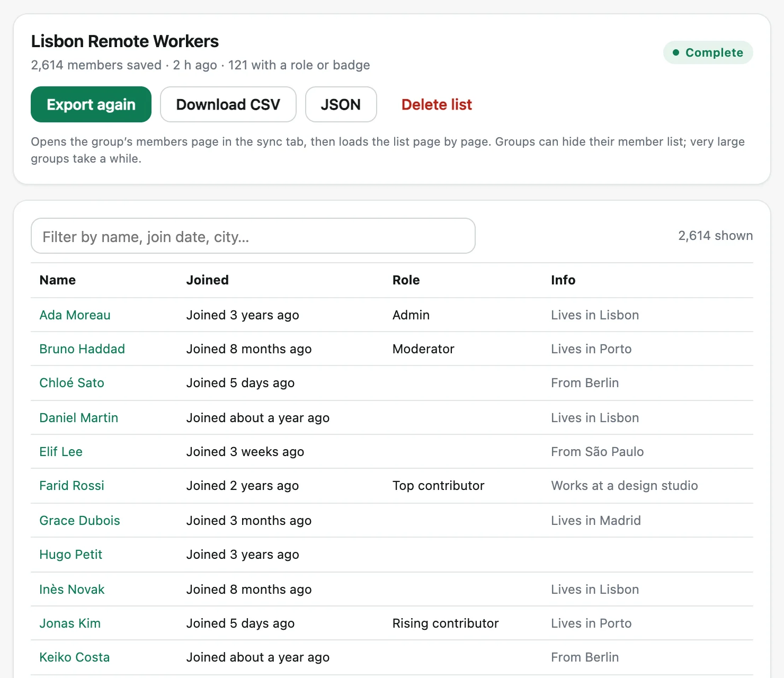The width and height of the screenshot is (784, 678).
Task: Focus the filter by name field
Action: coord(253,236)
